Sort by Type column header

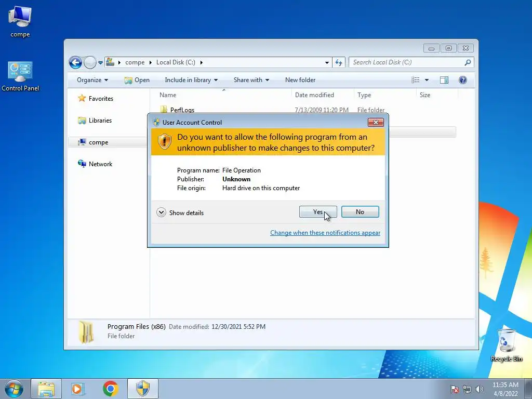point(385,95)
